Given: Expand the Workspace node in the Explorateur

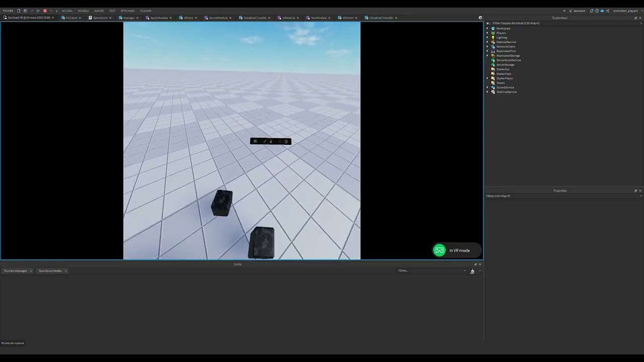Looking at the screenshot, I should tap(487, 29).
